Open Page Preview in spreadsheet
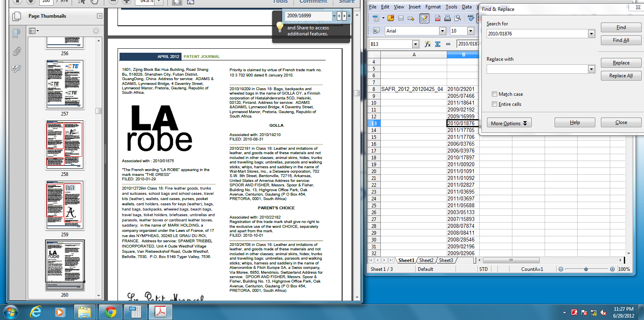Screen dimensions: 644x320 coord(458,18)
